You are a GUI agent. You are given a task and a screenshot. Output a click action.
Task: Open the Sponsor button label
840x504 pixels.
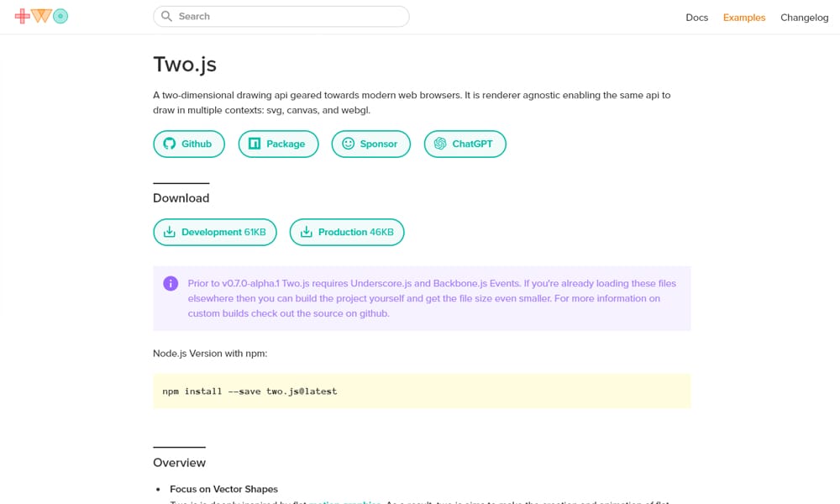tap(378, 144)
